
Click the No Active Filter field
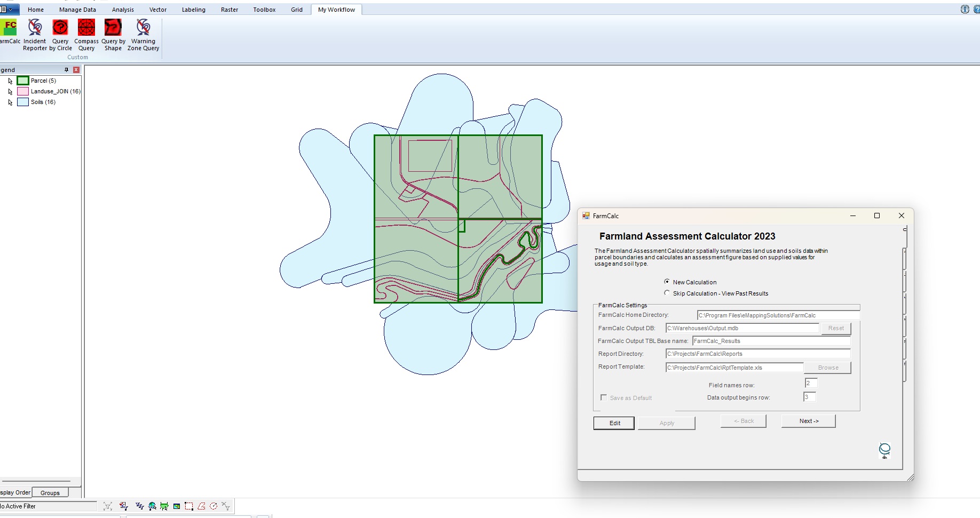48,506
